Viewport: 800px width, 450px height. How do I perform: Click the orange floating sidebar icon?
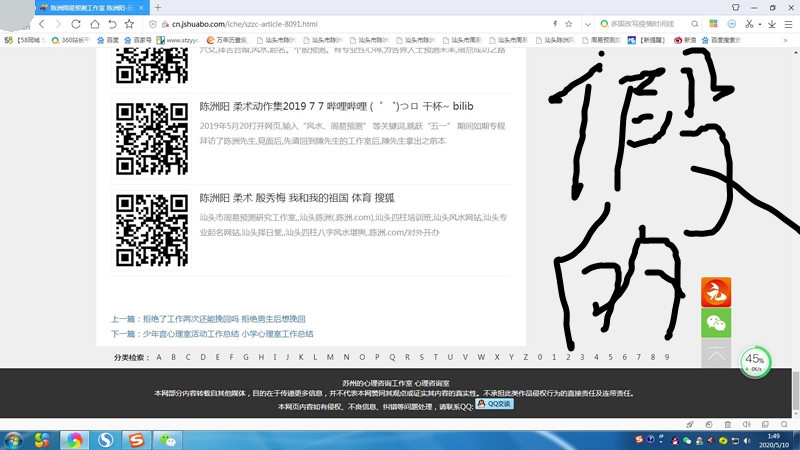715,292
